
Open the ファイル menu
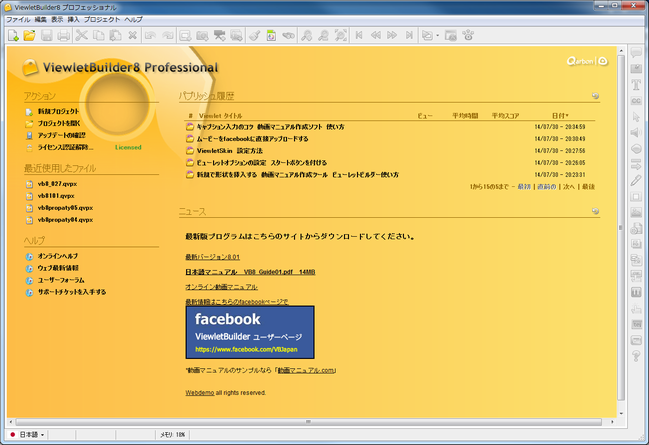(18, 19)
